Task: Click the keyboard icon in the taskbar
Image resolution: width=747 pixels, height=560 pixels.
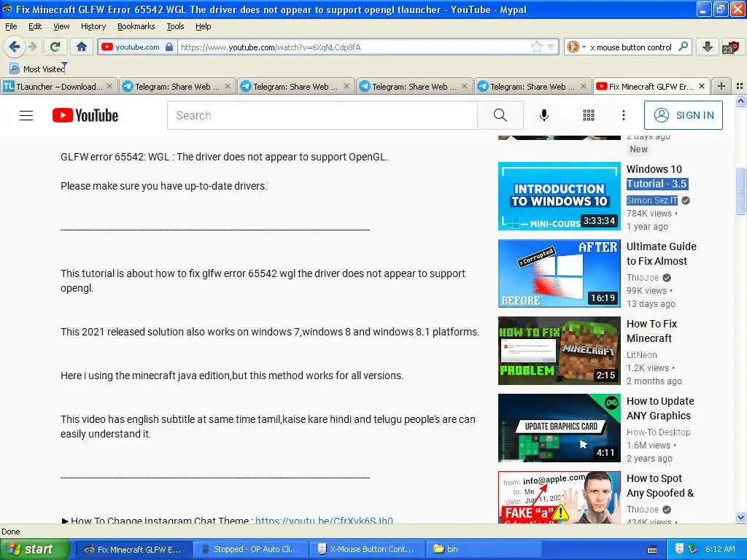Action: coord(652,550)
